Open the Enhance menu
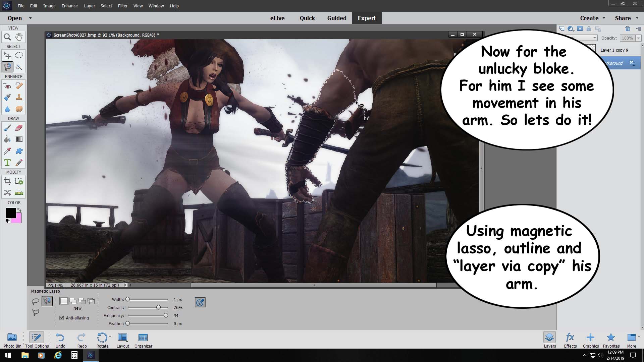This screenshot has height=362, width=644. [69, 6]
